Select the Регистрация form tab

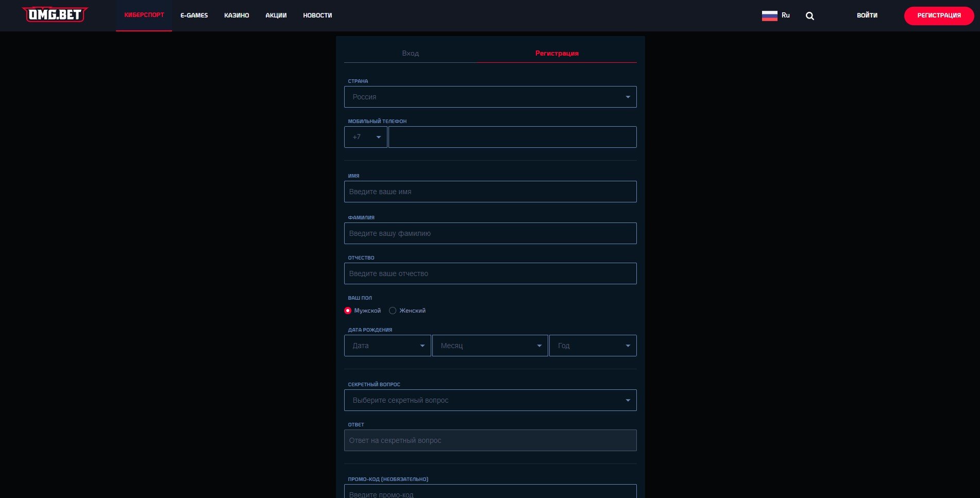coord(556,53)
